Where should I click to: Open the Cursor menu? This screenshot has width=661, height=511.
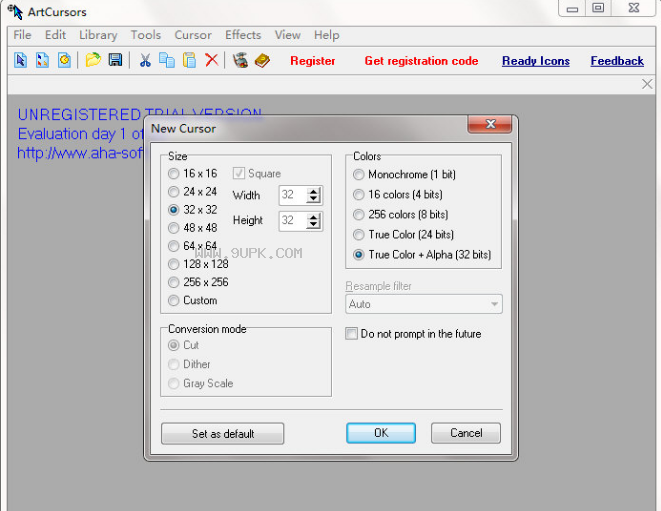(193, 35)
